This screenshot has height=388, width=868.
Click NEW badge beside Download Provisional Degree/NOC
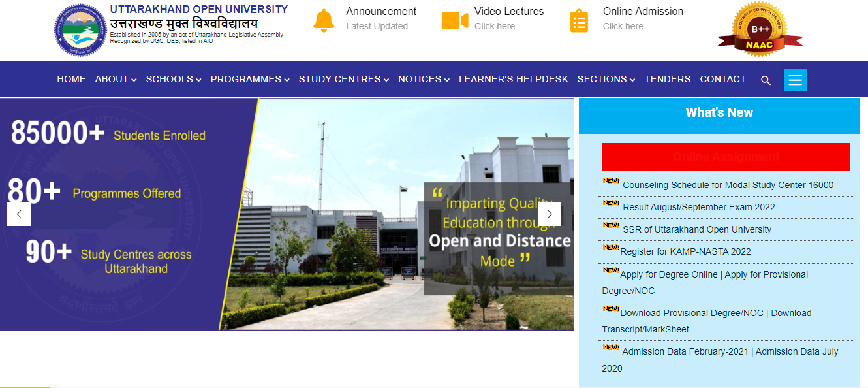pyautogui.click(x=611, y=308)
